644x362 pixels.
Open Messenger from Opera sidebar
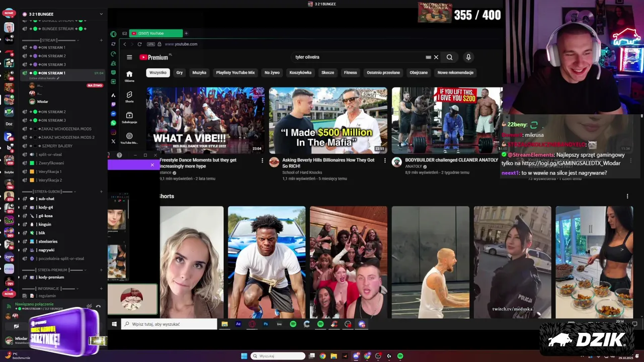[113, 114]
